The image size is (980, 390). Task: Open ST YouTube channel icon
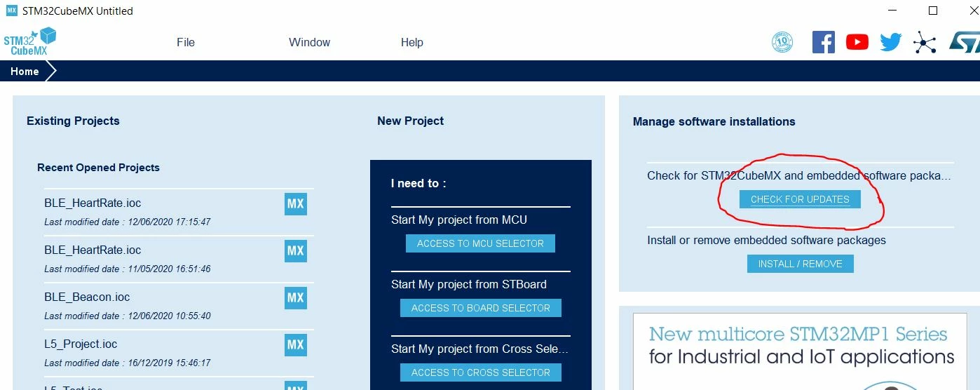pos(857,42)
